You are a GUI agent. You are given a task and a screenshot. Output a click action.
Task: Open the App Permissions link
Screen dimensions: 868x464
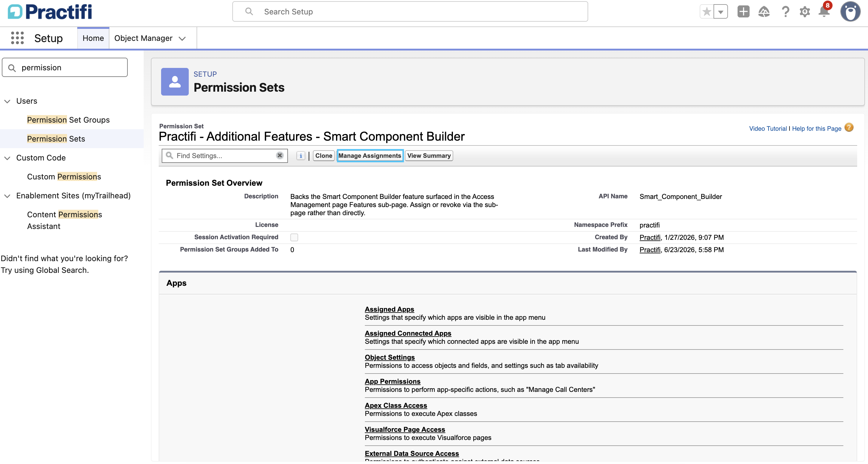[393, 381]
